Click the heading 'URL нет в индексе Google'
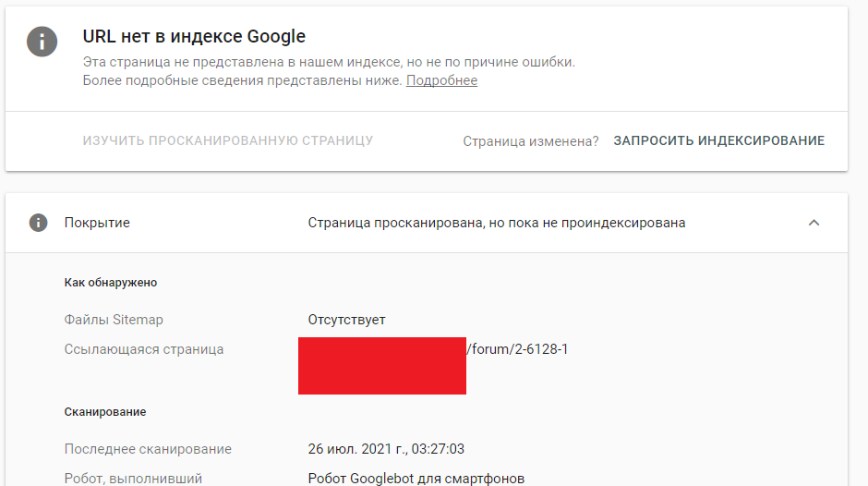The height and width of the screenshot is (486, 868). (194, 37)
